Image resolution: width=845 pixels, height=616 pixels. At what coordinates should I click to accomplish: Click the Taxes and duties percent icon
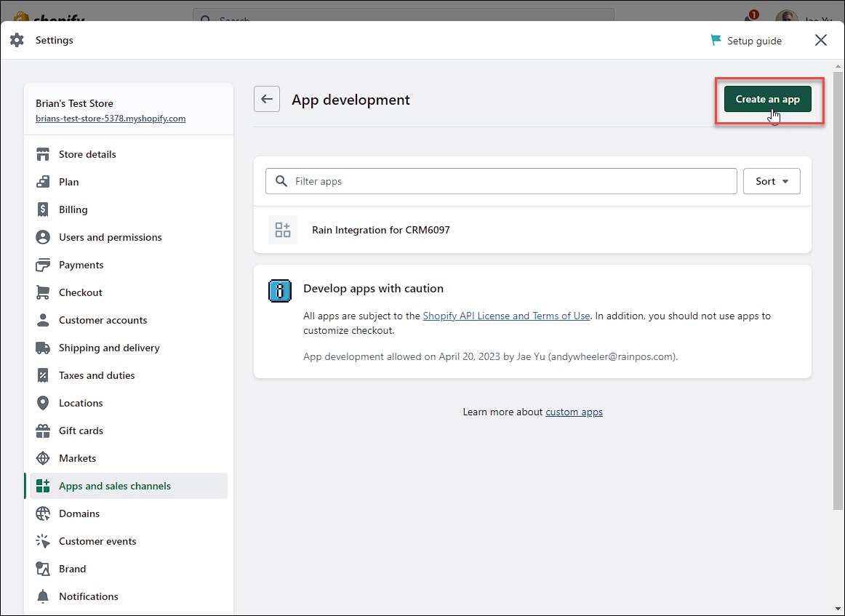43,375
